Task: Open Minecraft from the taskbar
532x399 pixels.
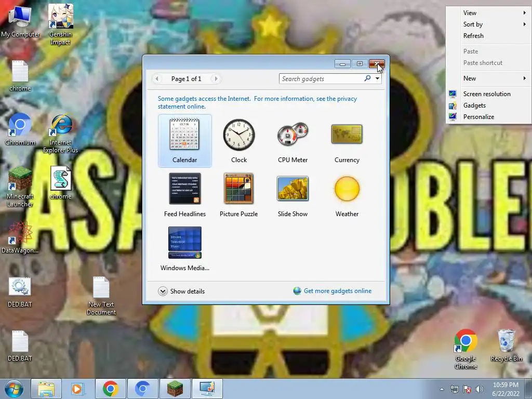Action: [x=175, y=389]
